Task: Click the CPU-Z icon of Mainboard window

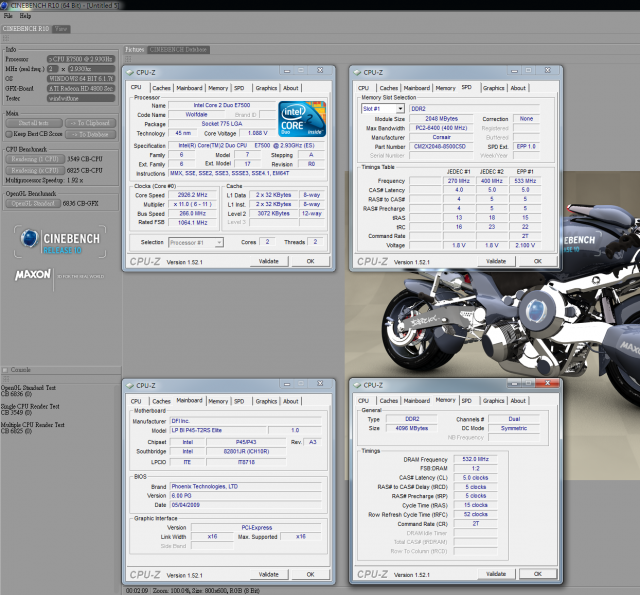Action: click(130, 386)
